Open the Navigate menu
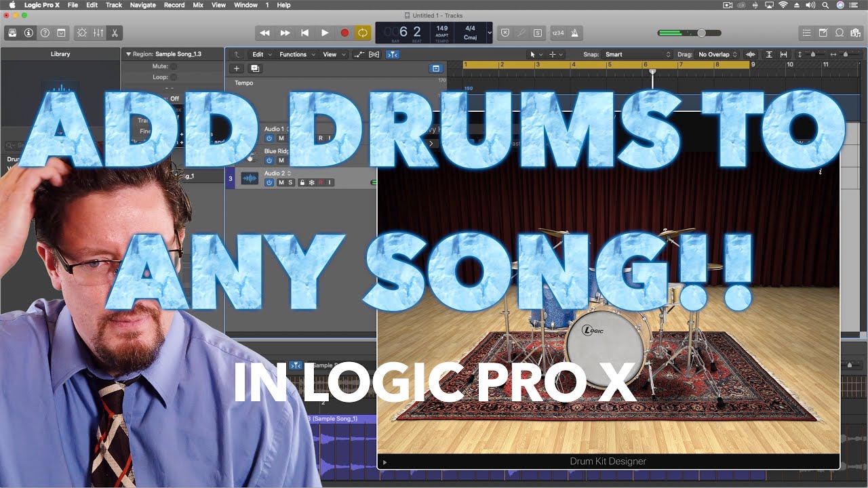868x488 pixels. pyautogui.click(x=142, y=5)
